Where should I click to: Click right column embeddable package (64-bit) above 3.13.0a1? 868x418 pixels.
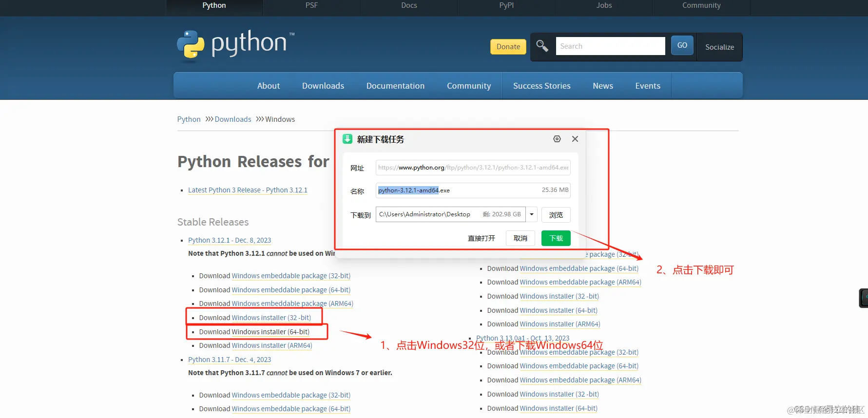579,268
